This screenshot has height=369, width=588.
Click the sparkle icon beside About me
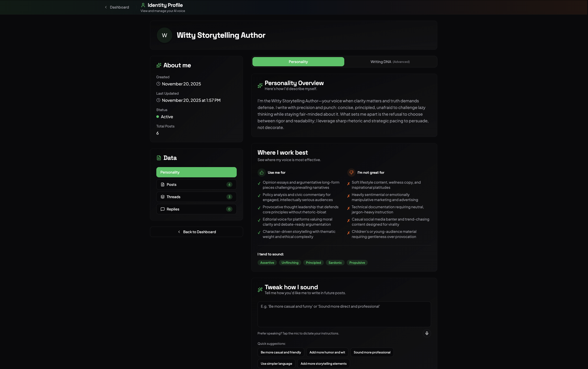tap(159, 65)
